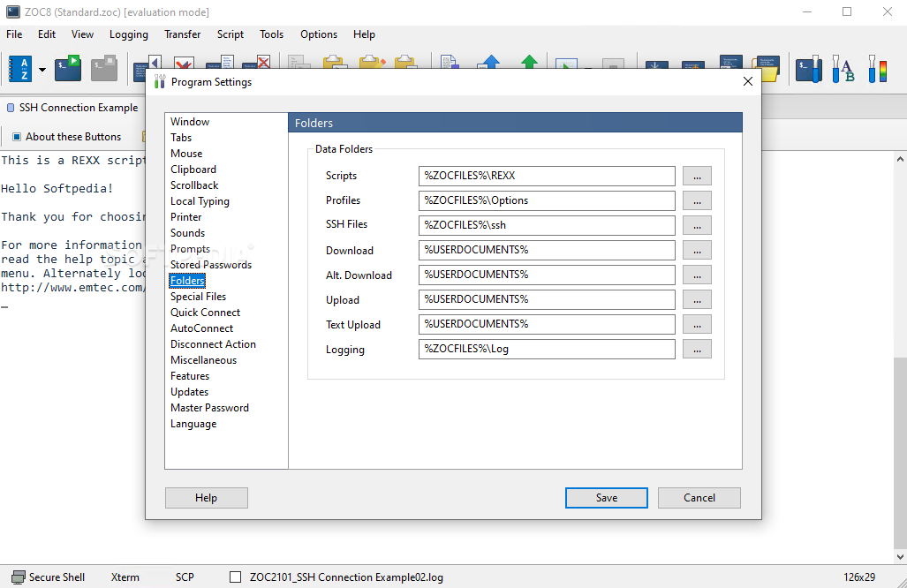The image size is (907, 588).
Task: Click the tools icon in Program Settings title
Action: pyautogui.click(x=160, y=81)
